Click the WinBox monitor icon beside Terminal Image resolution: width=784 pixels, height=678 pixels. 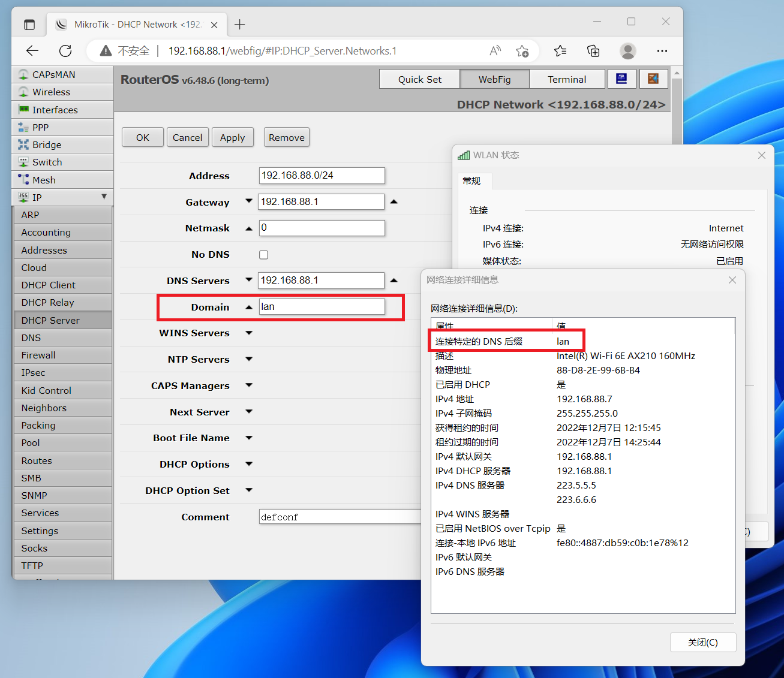[621, 79]
